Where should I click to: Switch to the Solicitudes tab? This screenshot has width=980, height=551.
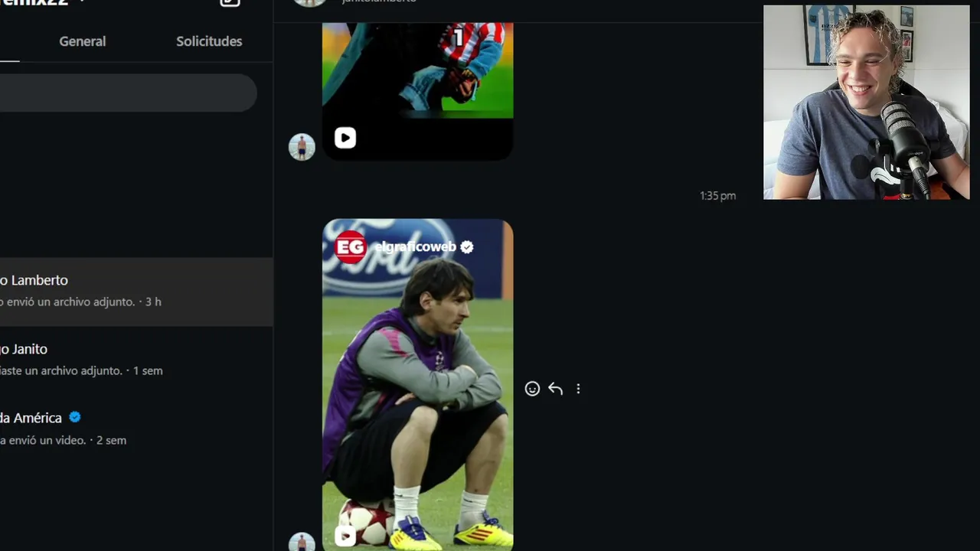tap(209, 41)
